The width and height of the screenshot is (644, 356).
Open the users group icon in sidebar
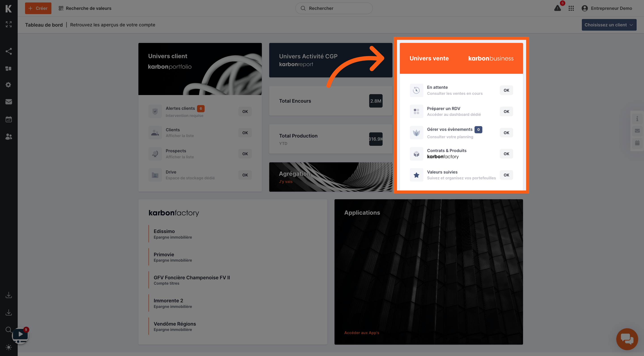8,136
